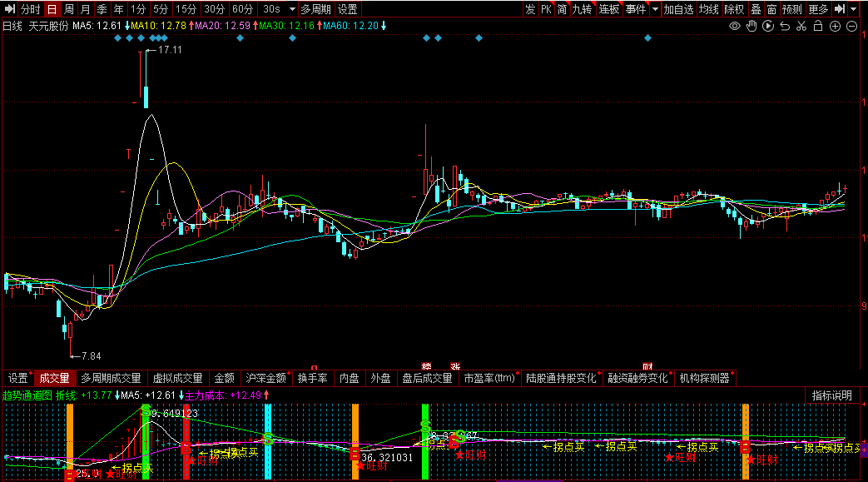Click the first blue diamond event marker

click(x=117, y=38)
